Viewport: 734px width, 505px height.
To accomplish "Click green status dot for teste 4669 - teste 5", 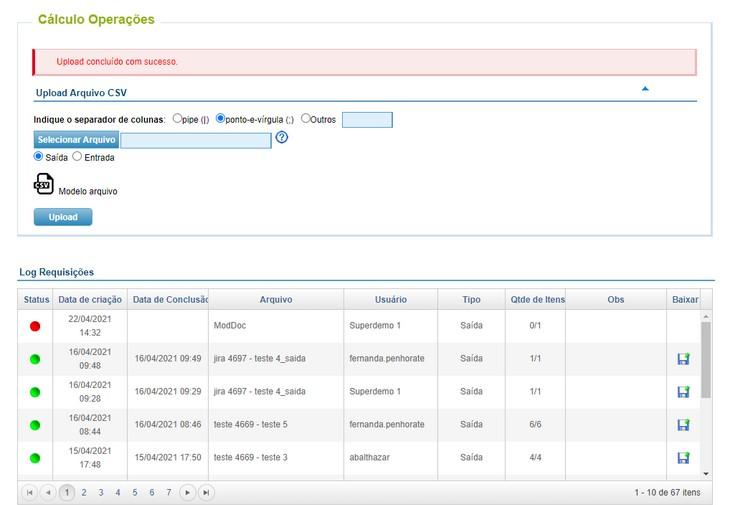I will [35, 425].
